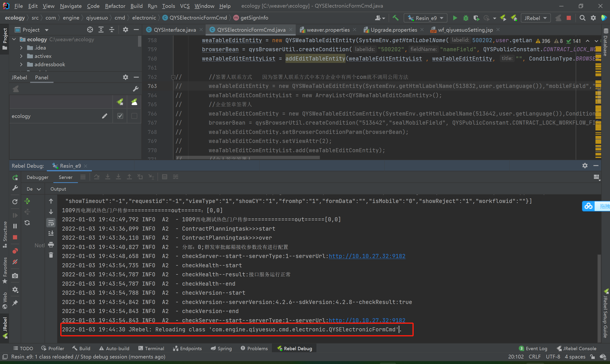This screenshot has width=610, height=364.
Task: Open IDE settings with the top-right gear icon
Action: (593, 18)
